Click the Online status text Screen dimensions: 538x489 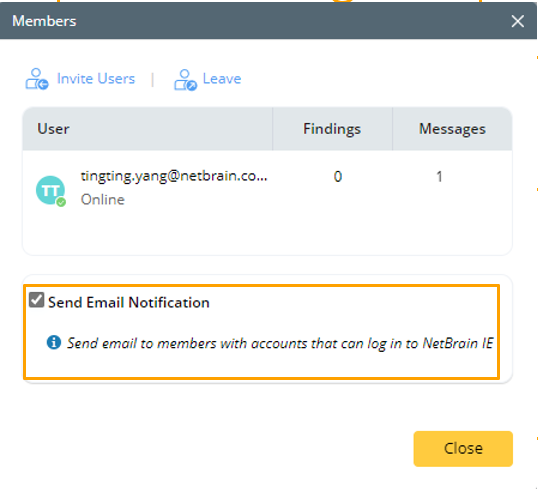(103, 199)
